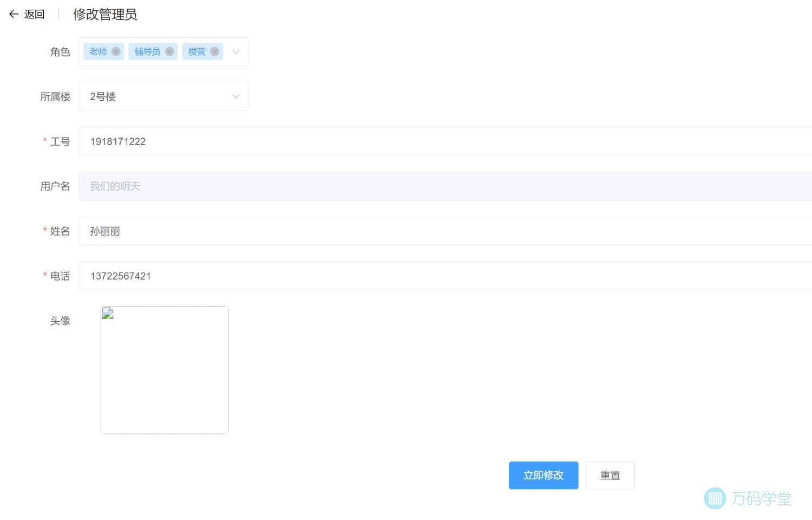Click the 角色 field label
This screenshot has height=520, width=812.
pyautogui.click(x=60, y=52)
